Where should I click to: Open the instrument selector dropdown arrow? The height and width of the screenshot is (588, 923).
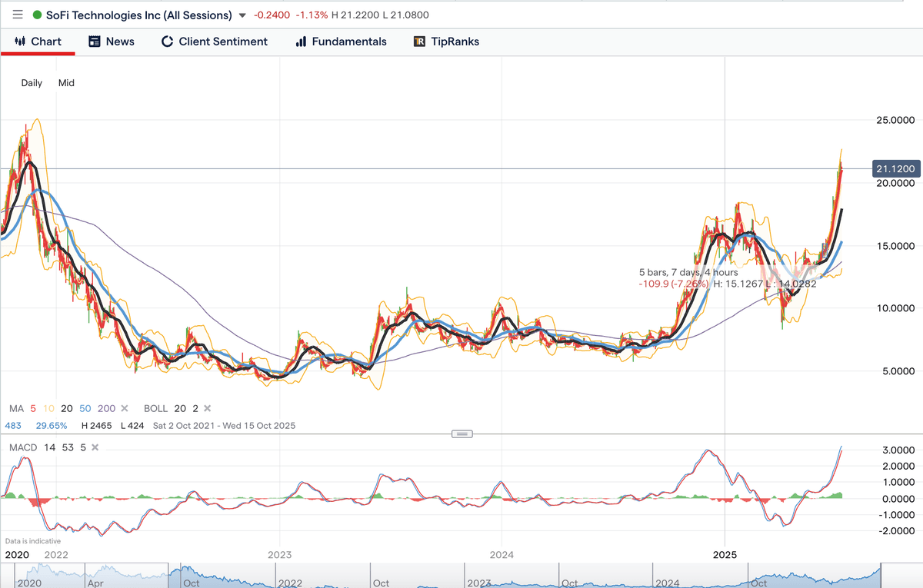click(x=243, y=15)
